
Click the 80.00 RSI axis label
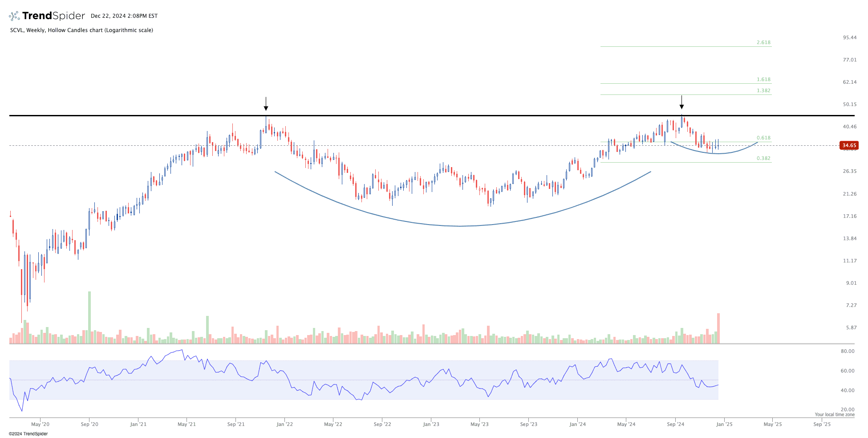[x=848, y=351]
